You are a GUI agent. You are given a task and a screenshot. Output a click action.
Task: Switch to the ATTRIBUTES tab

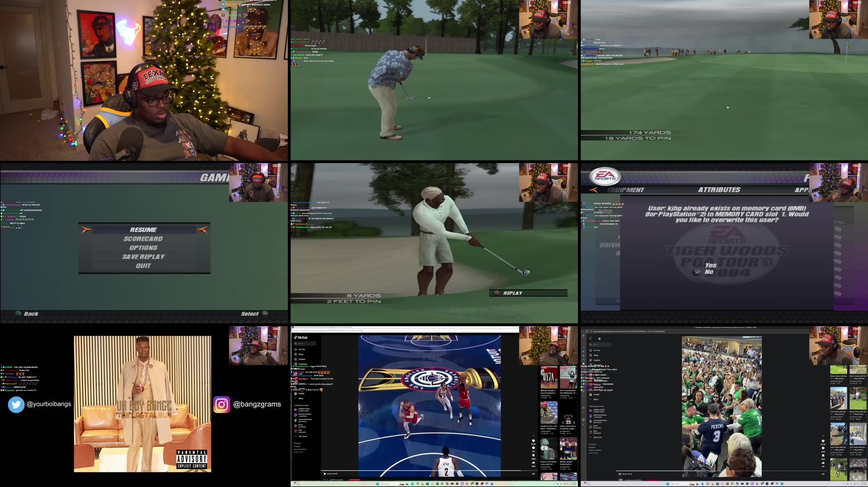tap(719, 190)
